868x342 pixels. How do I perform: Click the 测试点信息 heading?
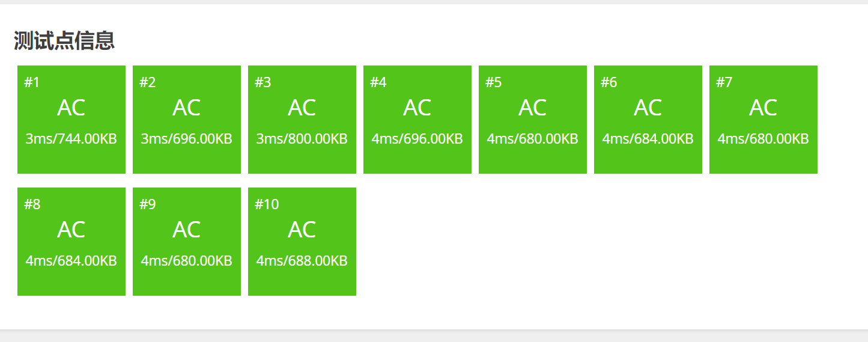coord(64,41)
